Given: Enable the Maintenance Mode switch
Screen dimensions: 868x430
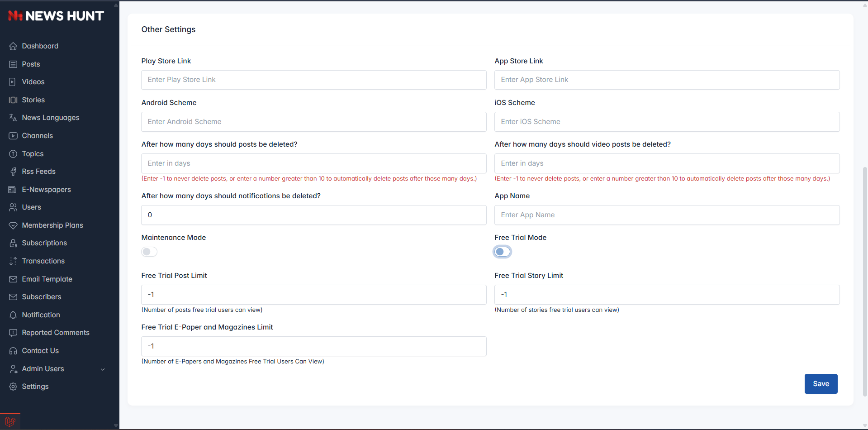Looking at the screenshot, I should tap(149, 252).
